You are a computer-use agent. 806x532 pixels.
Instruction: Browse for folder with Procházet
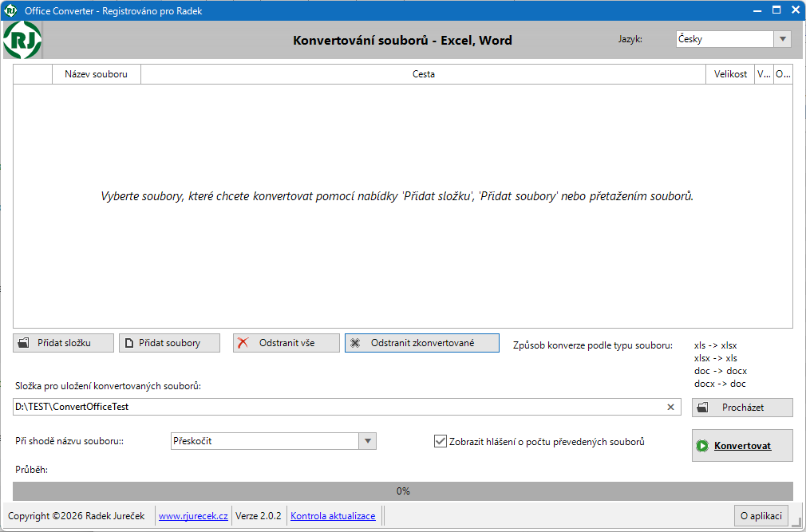742,408
